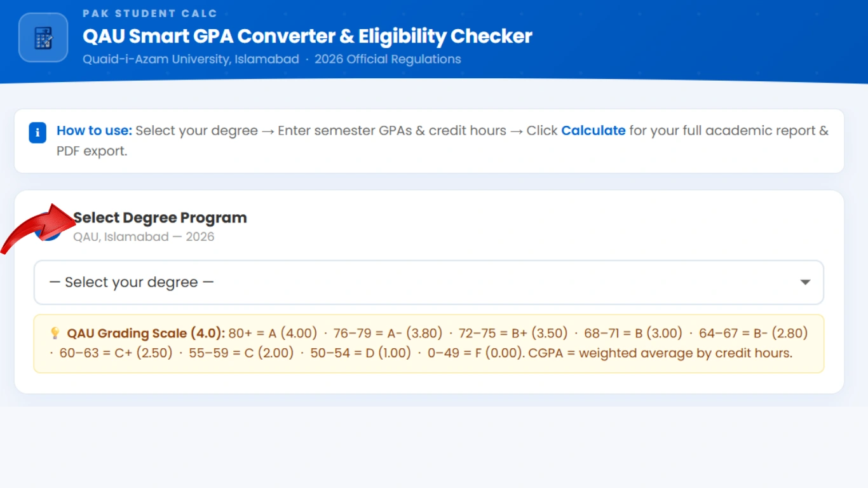This screenshot has width=868, height=488.
Task: Click the calculator logo icon in header
Action: point(43,37)
